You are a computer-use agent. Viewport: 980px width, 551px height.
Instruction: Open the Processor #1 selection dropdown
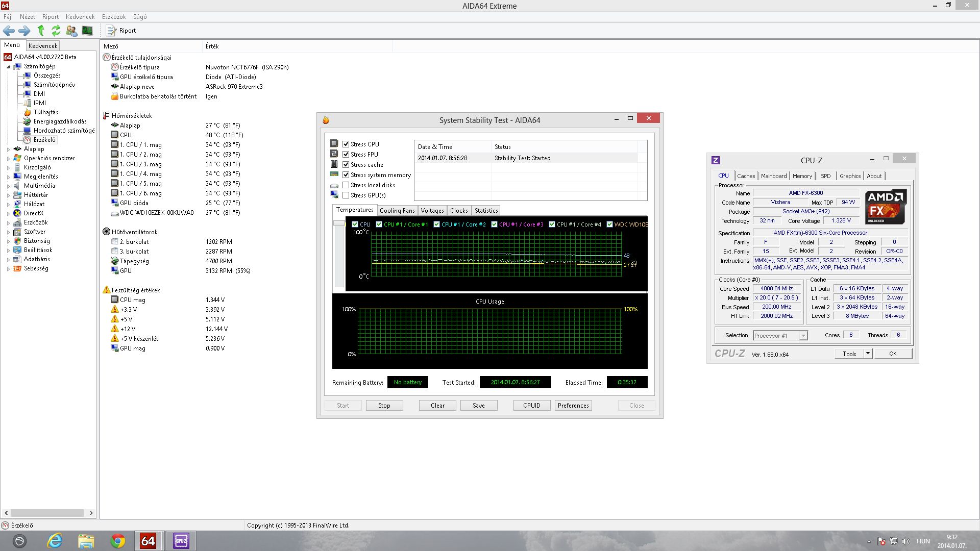tap(803, 336)
